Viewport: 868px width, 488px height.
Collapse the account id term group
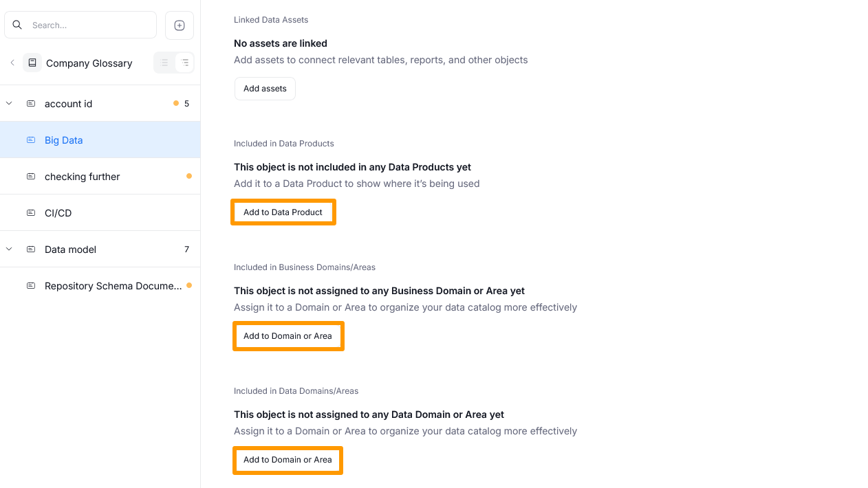[8, 103]
